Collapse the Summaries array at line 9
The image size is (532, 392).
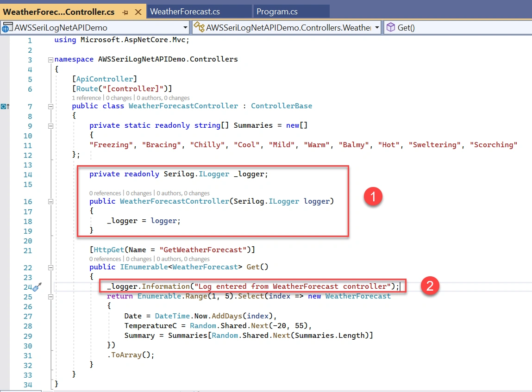(x=50, y=126)
